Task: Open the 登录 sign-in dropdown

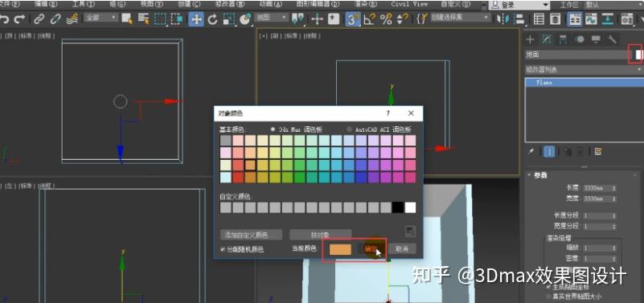Action: [519, 5]
